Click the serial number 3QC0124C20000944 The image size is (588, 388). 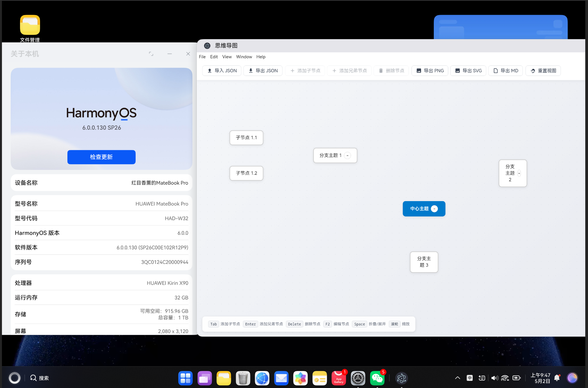tap(165, 262)
